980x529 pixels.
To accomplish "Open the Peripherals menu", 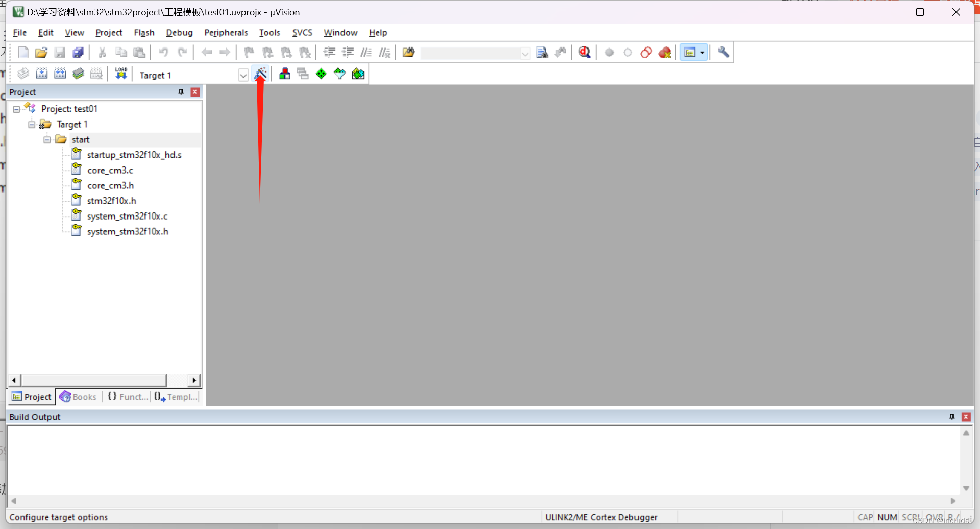I will tap(226, 33).
